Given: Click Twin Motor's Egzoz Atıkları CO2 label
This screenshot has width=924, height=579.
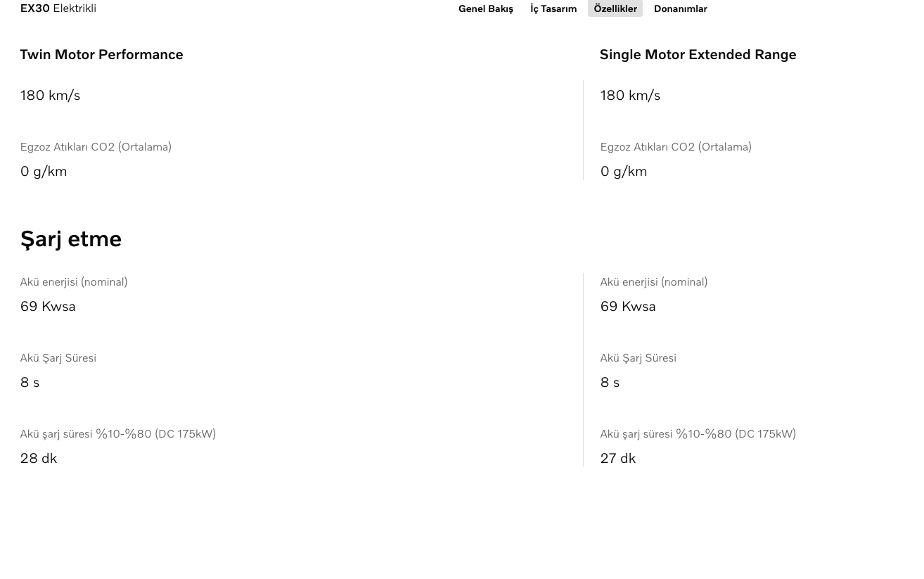Looking at the screenshot, I should (96, 146).
